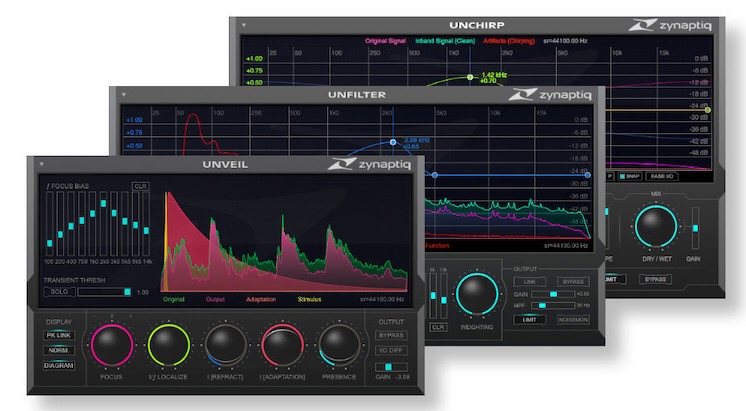Click the 200 Hz Focus Bias slider
Screen dimensions: 746x411
point(60,224)
